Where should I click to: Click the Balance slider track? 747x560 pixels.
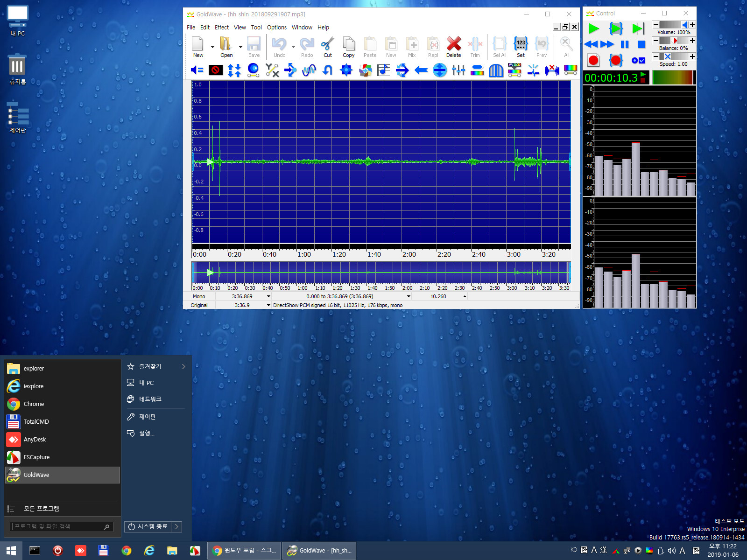(674, 41)
